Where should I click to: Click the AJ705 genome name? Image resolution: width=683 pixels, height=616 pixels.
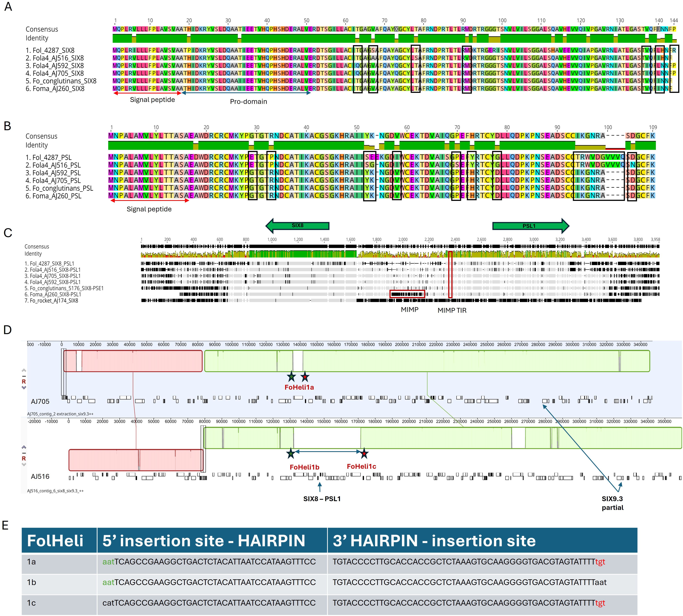click(x=40, y=401)
